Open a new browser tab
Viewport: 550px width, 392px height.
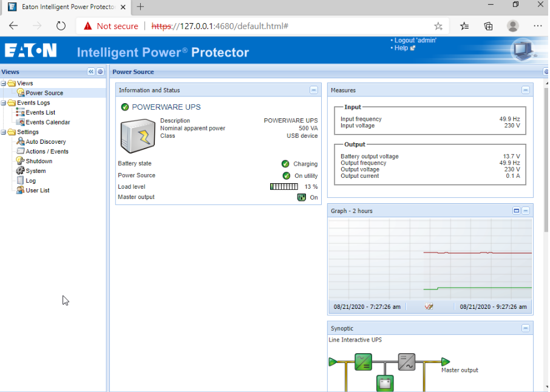click(140, 7)
